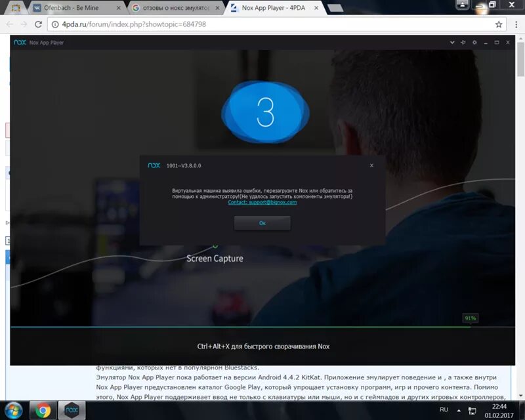Open the Chrome user profile button
This screenshot has width=525, height=420.
(463, 5)
